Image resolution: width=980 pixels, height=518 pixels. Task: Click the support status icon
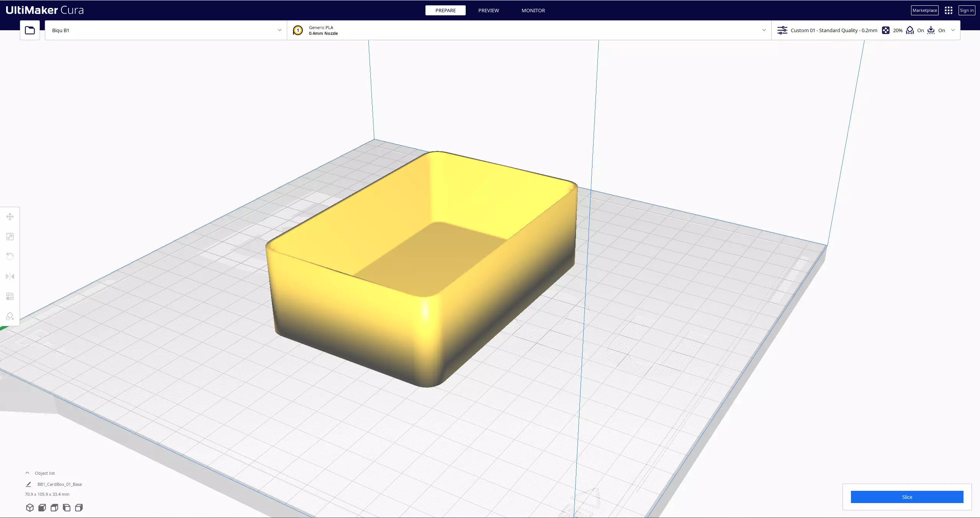coord(910,30)
